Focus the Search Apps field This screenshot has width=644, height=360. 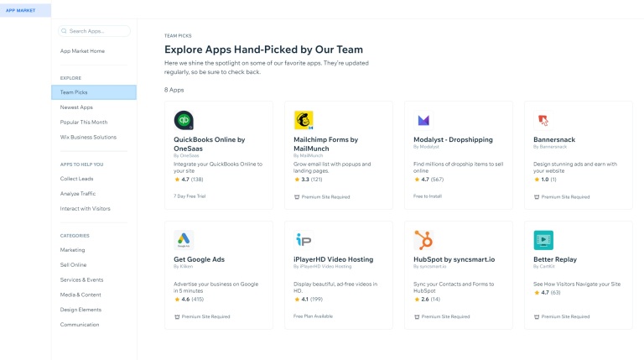94,31
